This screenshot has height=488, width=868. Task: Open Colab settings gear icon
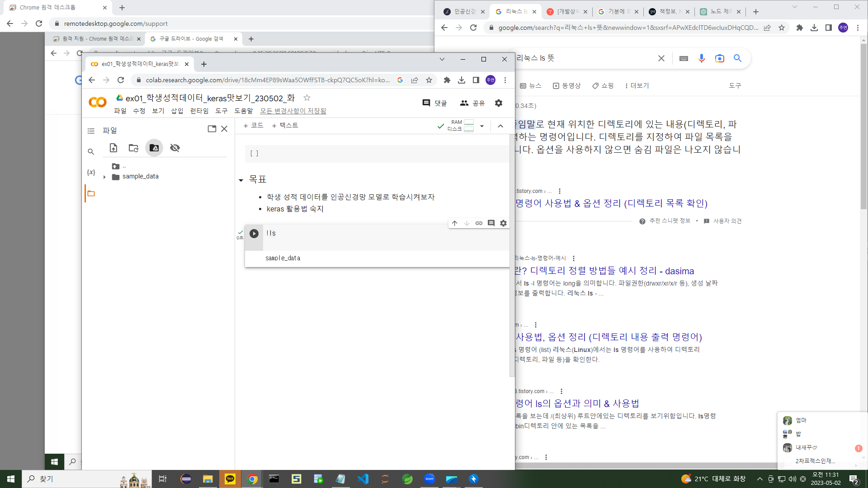(499, 103)
